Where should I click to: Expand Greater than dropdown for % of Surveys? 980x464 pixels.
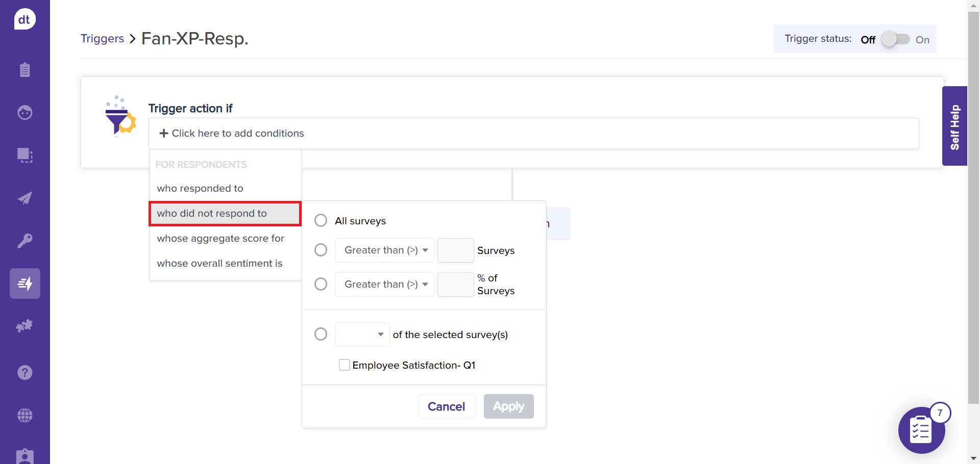click(x=384, y=285)
